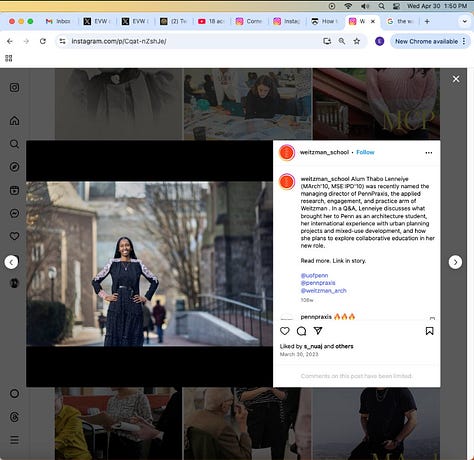Switch to Instagram 'Com' tab
Image resolution: width=474 pixels, height=460 pixels.
point(249,21)
